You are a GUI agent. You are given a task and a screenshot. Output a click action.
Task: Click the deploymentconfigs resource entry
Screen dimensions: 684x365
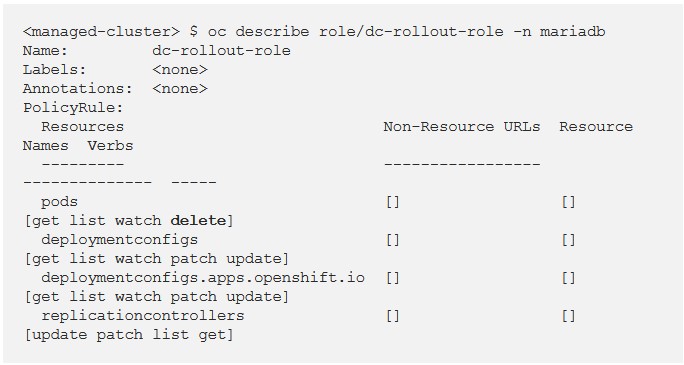pos(120,240)
